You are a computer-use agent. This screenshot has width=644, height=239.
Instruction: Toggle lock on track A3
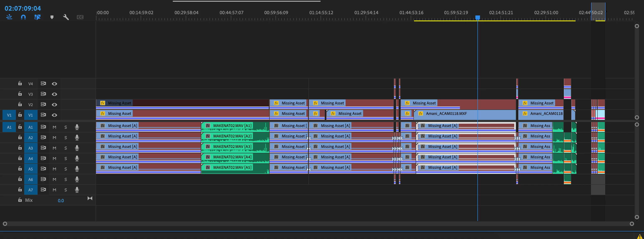click(x=20, y=148)
